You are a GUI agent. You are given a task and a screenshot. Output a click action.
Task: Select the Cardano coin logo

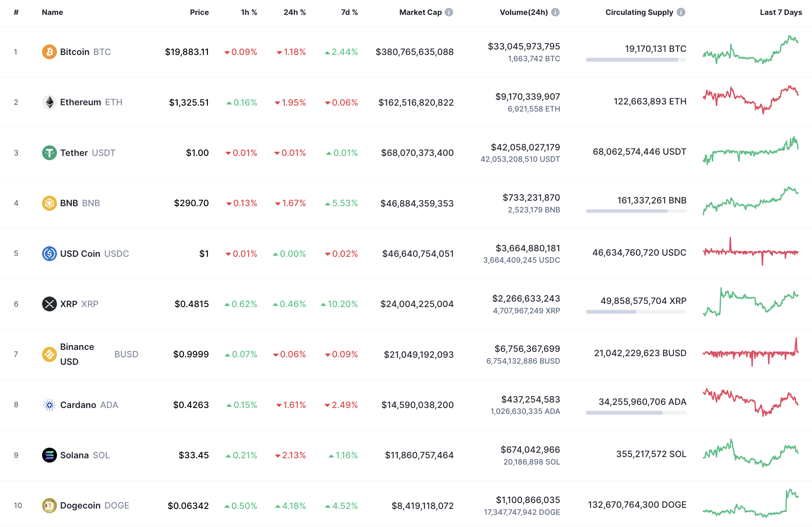(49, 404)
